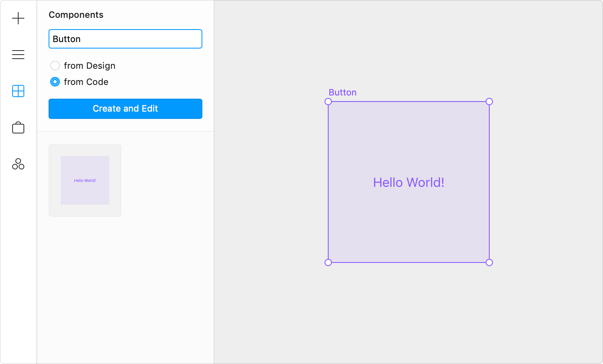Click the "Create and Edit" button

coord(125,109)
